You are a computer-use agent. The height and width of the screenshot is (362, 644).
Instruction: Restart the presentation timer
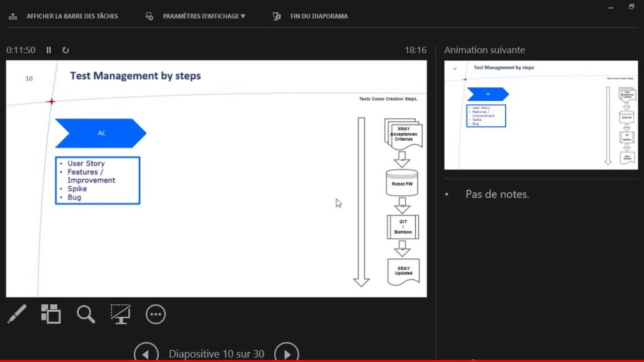click(x=65, y=50)
